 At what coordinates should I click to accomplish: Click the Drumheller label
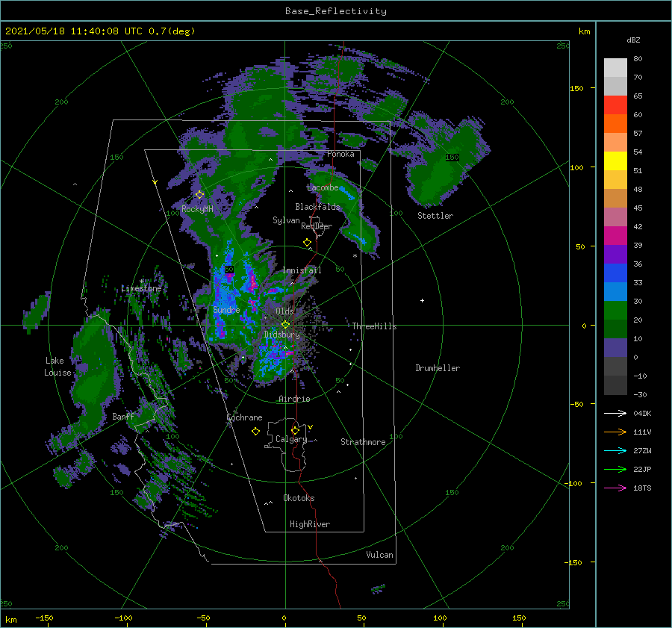[x=438, y=368]
